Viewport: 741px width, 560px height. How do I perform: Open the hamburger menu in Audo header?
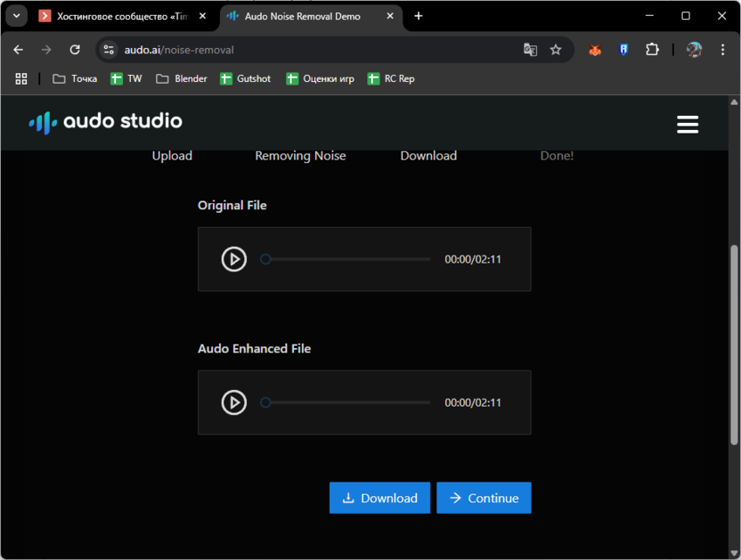click(x=687, y=125)
